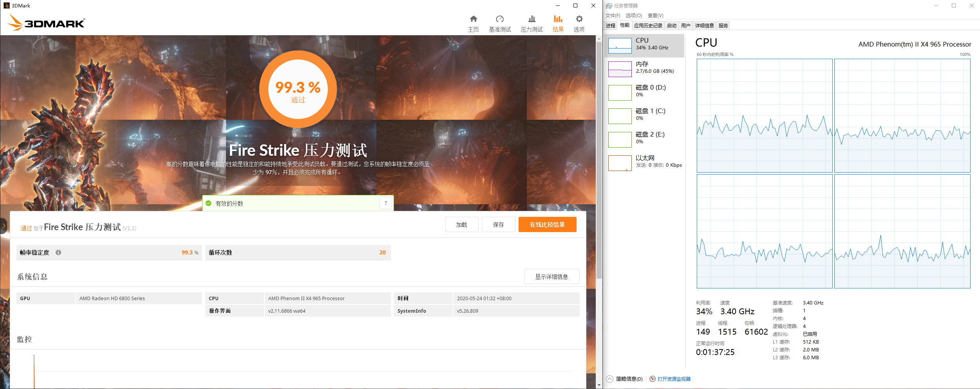Click the AMD Phenom II X4 965 Processor value

tap(306, 298)
